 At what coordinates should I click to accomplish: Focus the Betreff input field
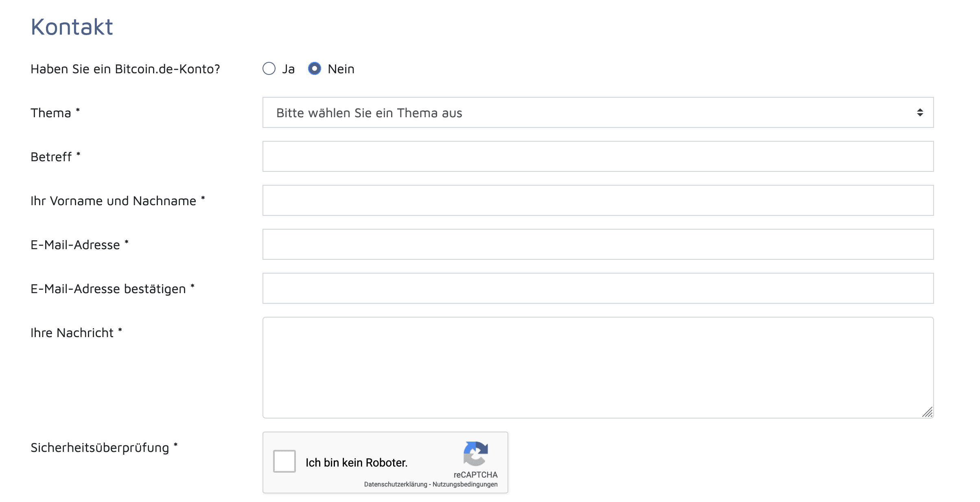click(597, 156)
